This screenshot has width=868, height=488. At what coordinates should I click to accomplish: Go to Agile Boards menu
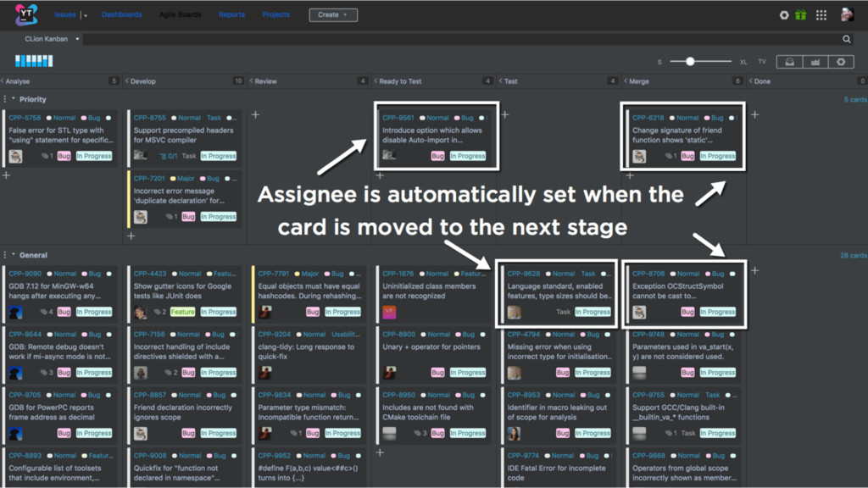pyautogui.click(x=181, y=14)
